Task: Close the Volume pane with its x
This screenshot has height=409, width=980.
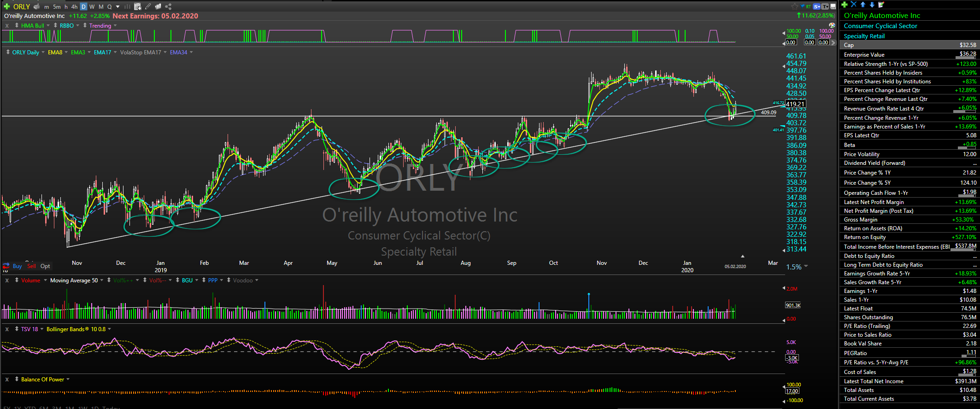Action: point(7,280)
